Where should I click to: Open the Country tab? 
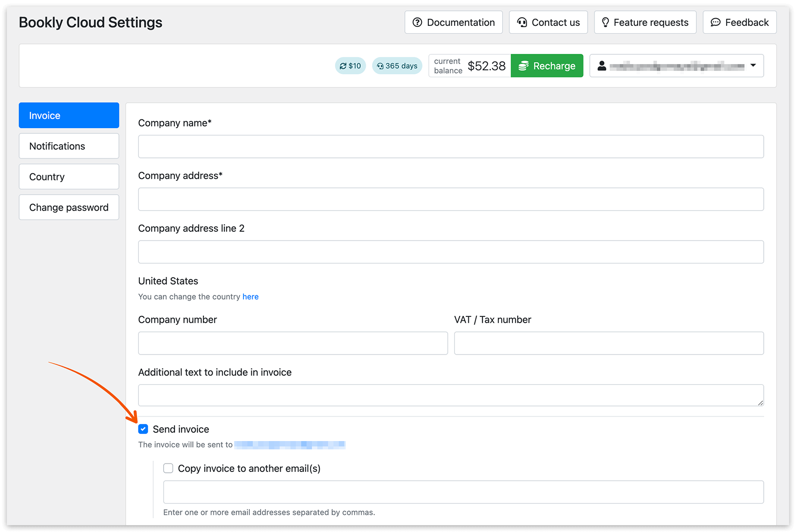point(69,177)
